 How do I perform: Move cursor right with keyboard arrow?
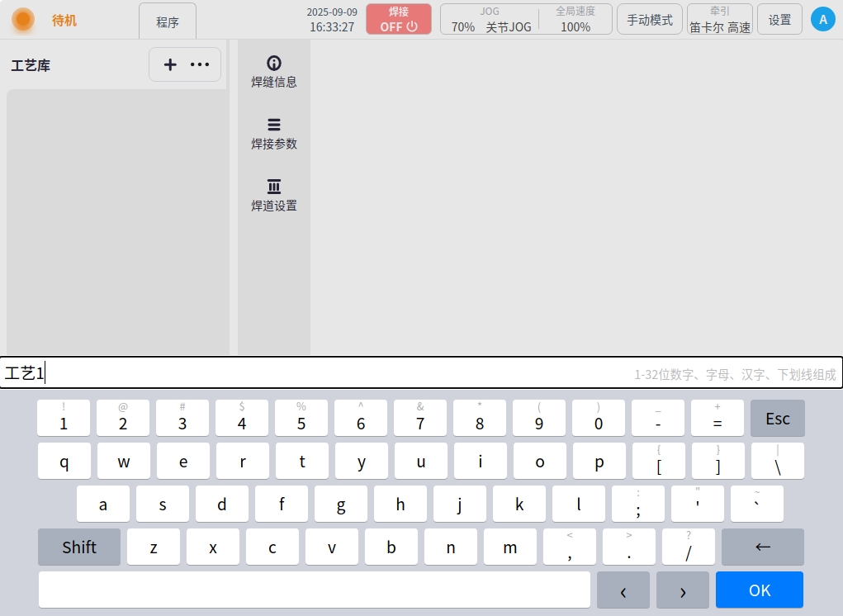(x=682, y=590)
